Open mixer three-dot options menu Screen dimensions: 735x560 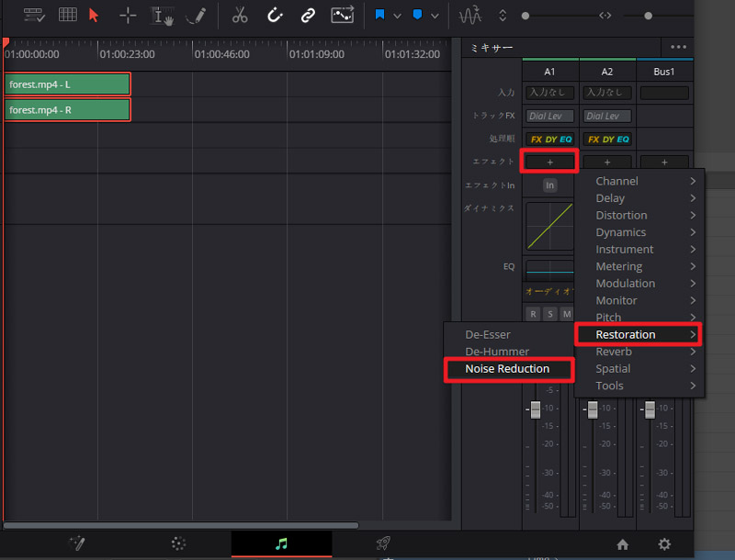pos(679,48)
